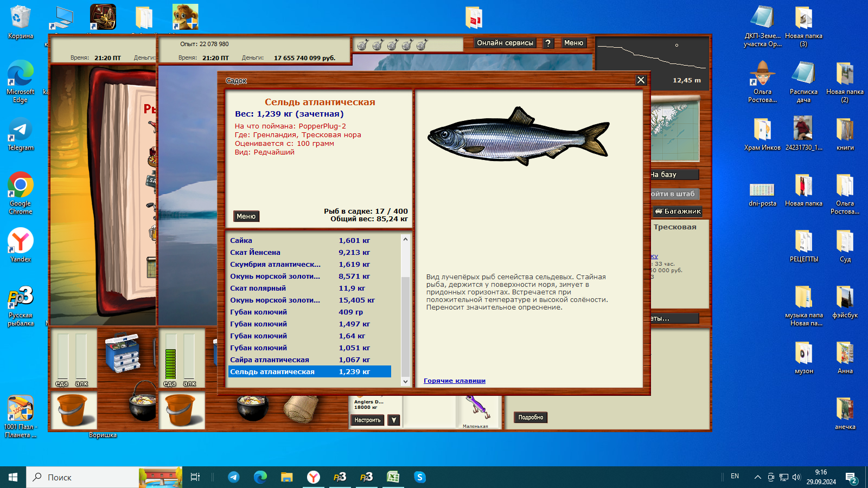868x488 pixels.
Task: Launch Microsoft Edge desktop shortcut
Action: coord(20,81)
